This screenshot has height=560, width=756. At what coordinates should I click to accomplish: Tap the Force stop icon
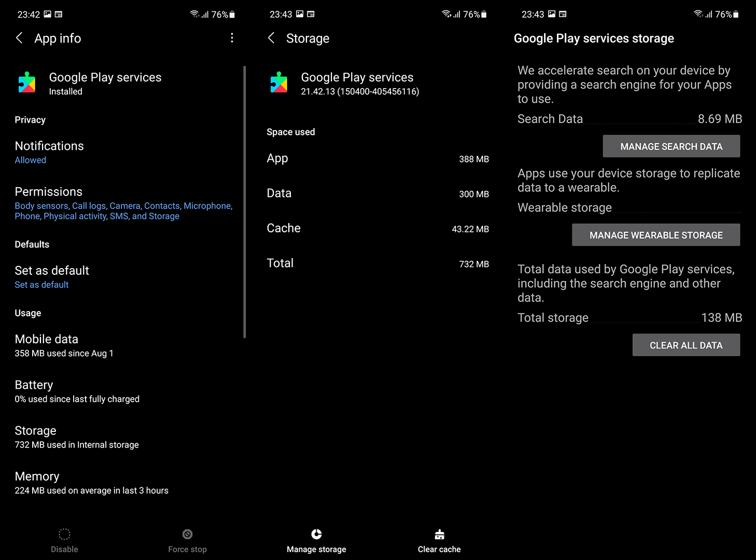pos(188,534)
